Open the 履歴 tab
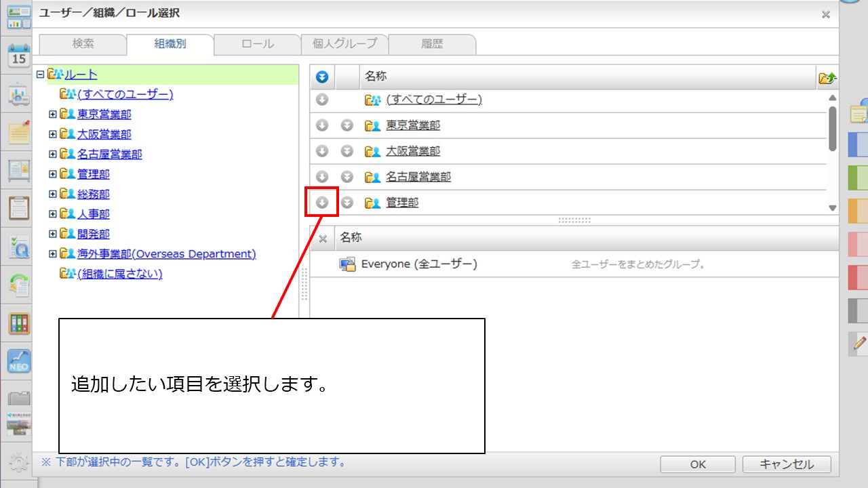The width and height of the screenshot is (868, 488). [x=432, y=44]
